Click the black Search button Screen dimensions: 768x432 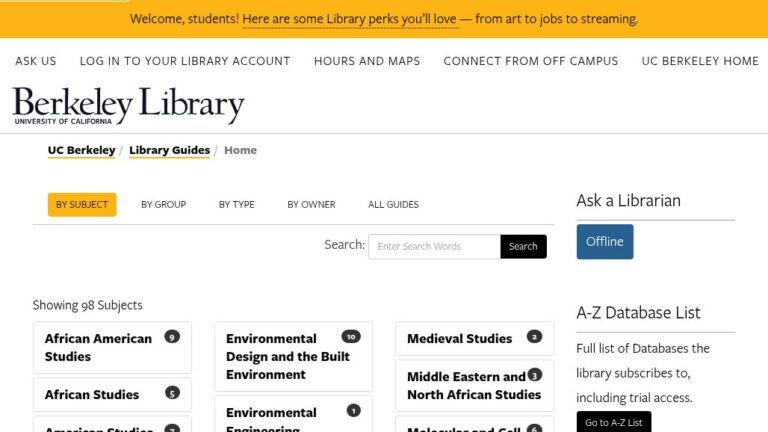tap(523, 246)
